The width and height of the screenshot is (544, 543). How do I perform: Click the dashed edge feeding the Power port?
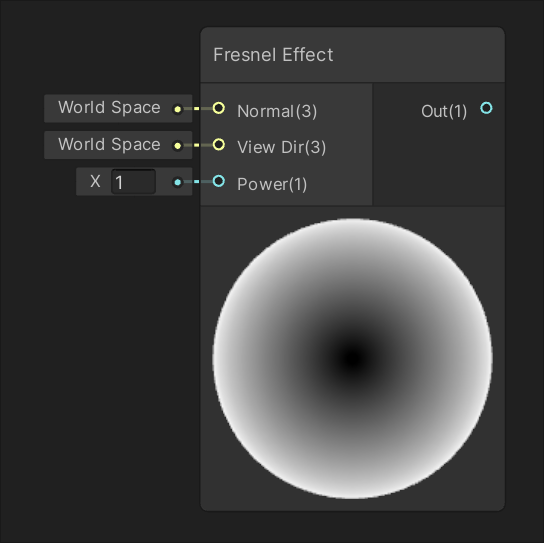pyautogui.click(x=197, y=181)
